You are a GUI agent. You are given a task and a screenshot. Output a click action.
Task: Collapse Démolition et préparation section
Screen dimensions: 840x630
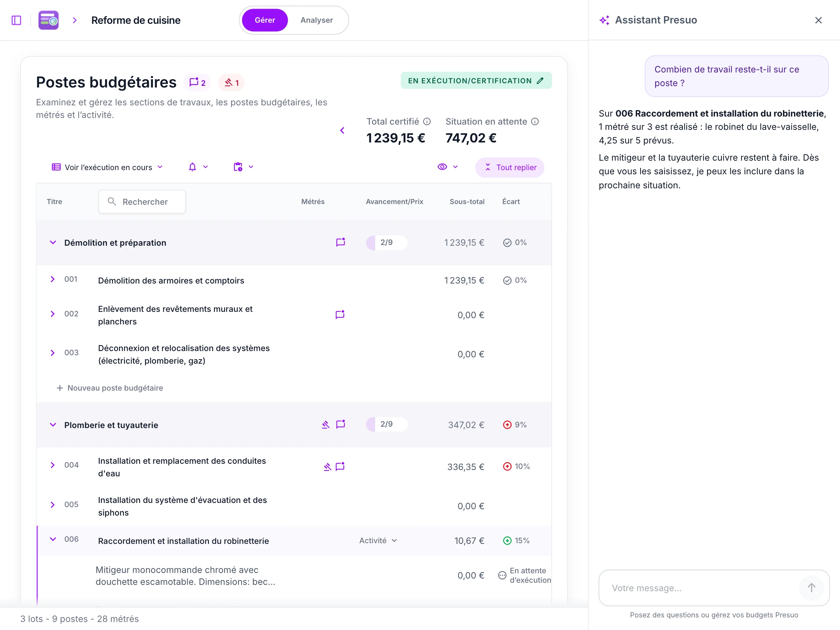(x=53, y=242)
